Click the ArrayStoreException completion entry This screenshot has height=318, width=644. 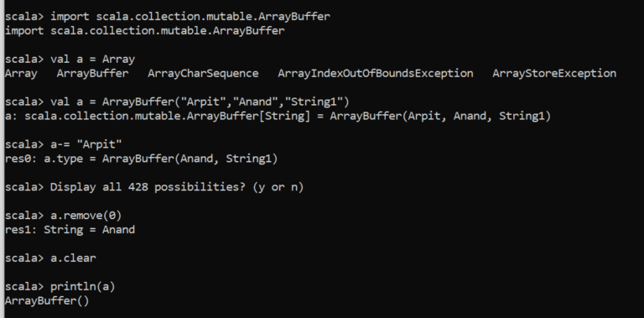[x=554, y=74]
